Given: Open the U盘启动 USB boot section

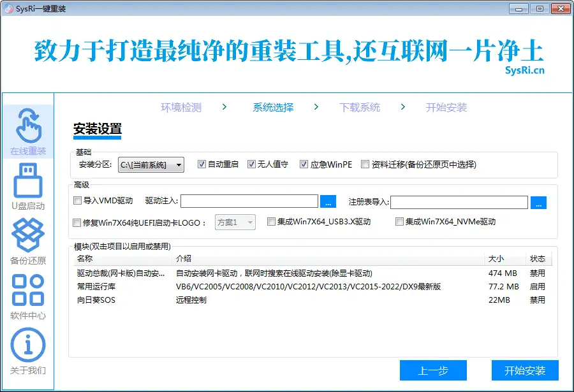Looking at the screenshot, I should click(28, 186).
